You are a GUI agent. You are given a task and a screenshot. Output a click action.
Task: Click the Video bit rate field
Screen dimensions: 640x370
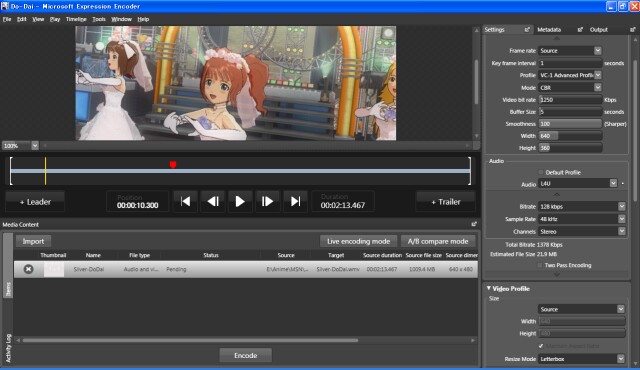click(570, 100)
